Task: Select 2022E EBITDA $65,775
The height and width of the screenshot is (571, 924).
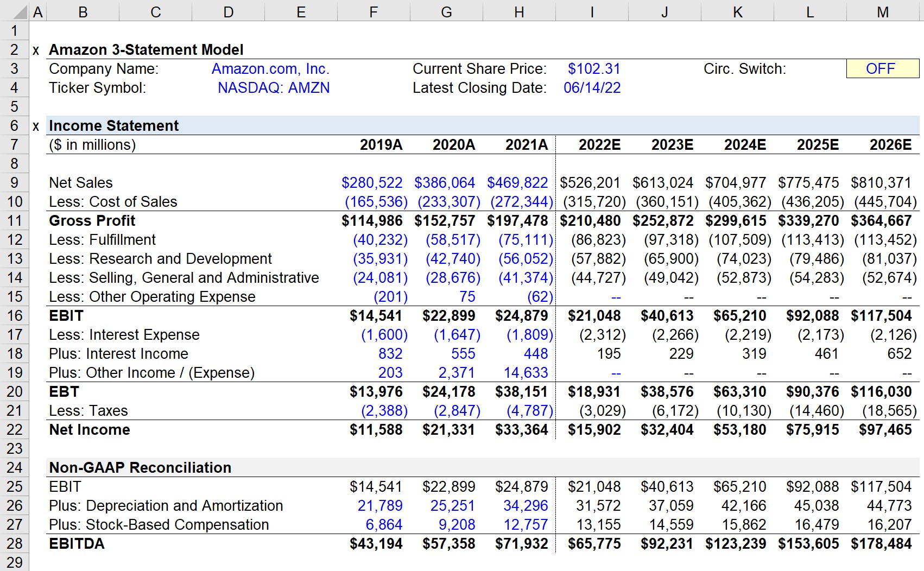Action: tap(594, 544)
